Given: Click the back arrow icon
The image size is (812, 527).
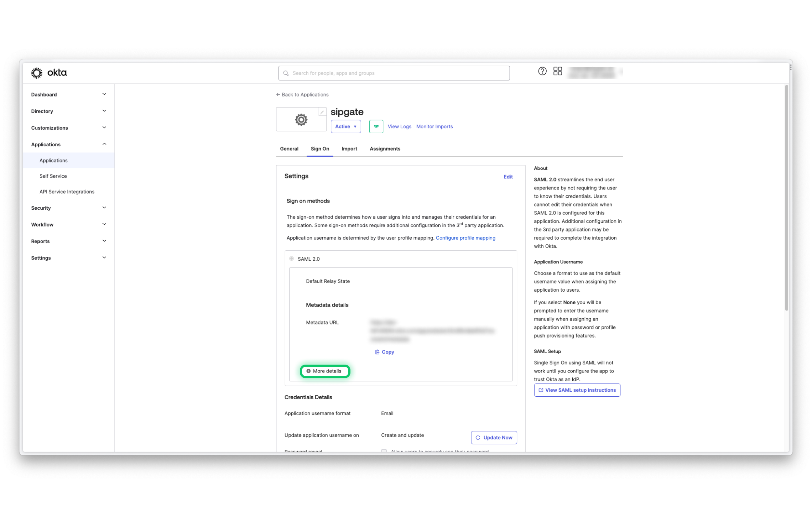Looking at the screenshot, I should [278, 95].
